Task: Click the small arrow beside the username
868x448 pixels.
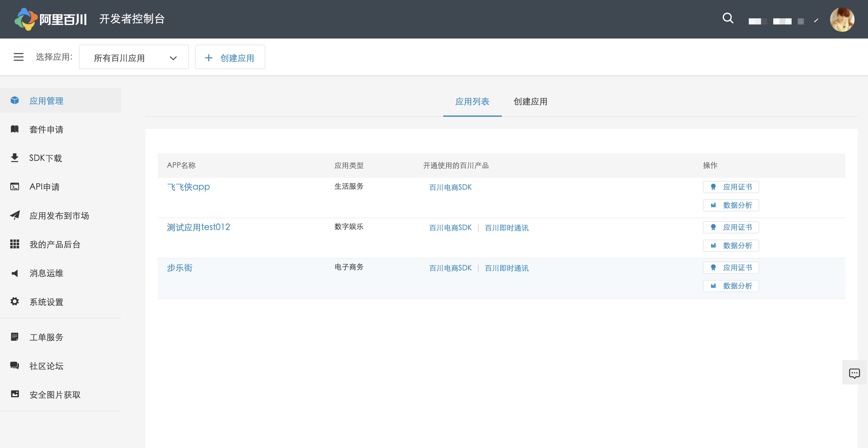Action: point(816,20)
